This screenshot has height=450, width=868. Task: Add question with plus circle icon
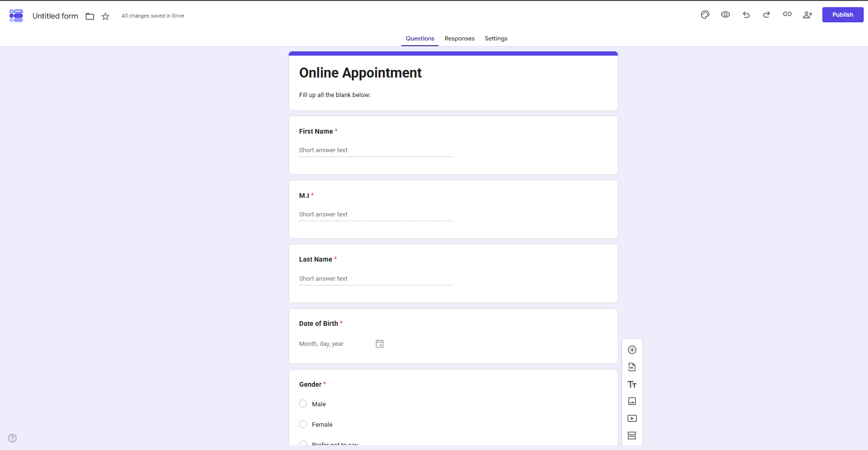(x=632, y=350)
